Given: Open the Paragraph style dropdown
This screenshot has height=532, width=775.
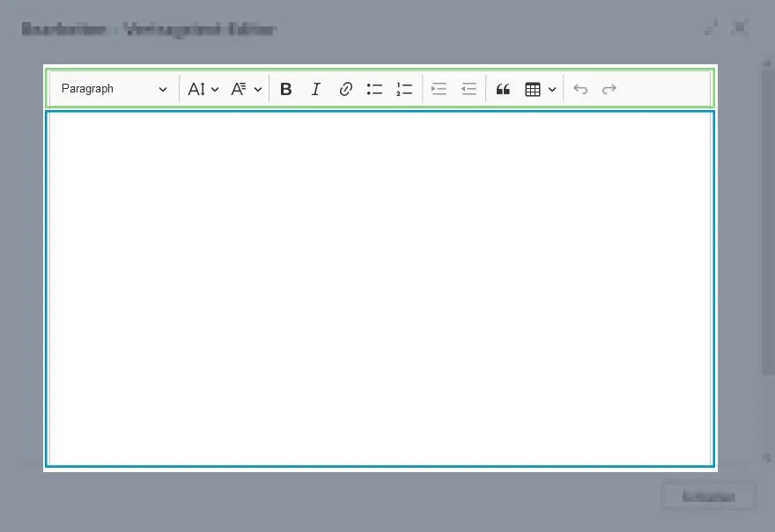Looking at the screenshot, I should coord(113,88).
